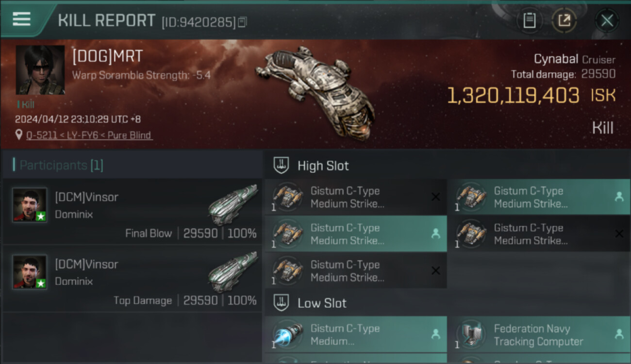Click the X mark on fifth Strike module
This screenshot has height=364, width=631.
pyautogui.click(x=436, y=271)
